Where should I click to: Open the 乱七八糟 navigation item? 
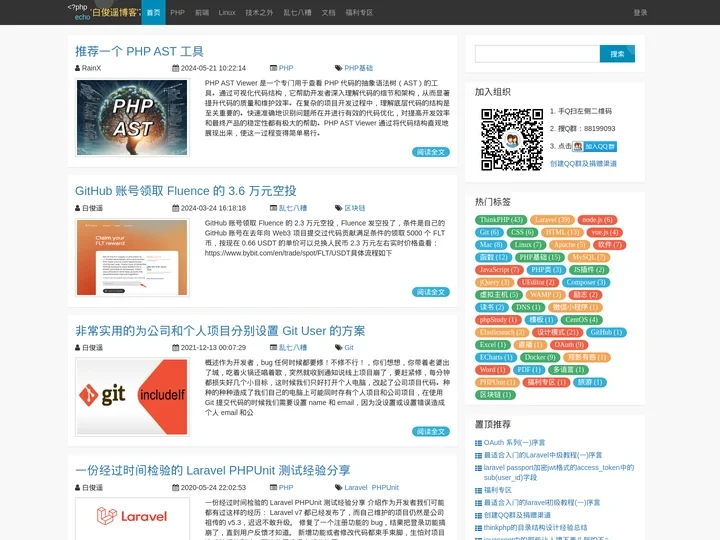[x=297, y=12]
